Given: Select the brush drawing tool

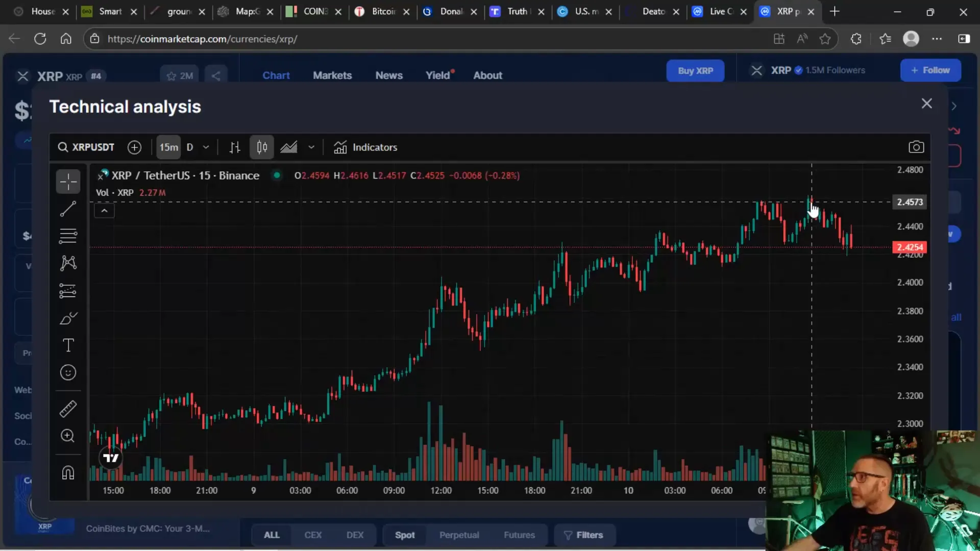Looking at the screenshot, I should (x=68, y=318).
